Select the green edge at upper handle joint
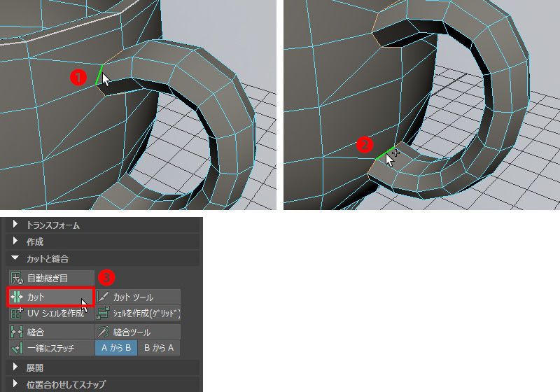The image size is (560, 392). pos(99,76)
